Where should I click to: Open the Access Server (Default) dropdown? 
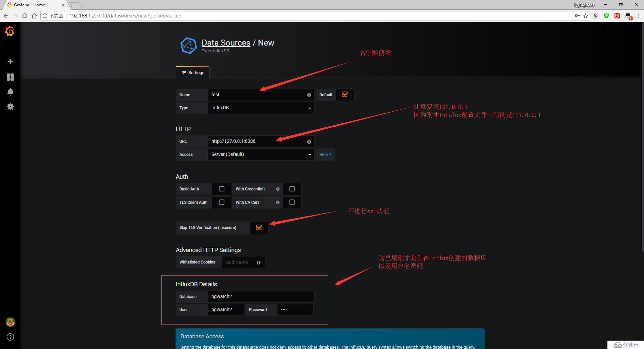coord(261,155)
